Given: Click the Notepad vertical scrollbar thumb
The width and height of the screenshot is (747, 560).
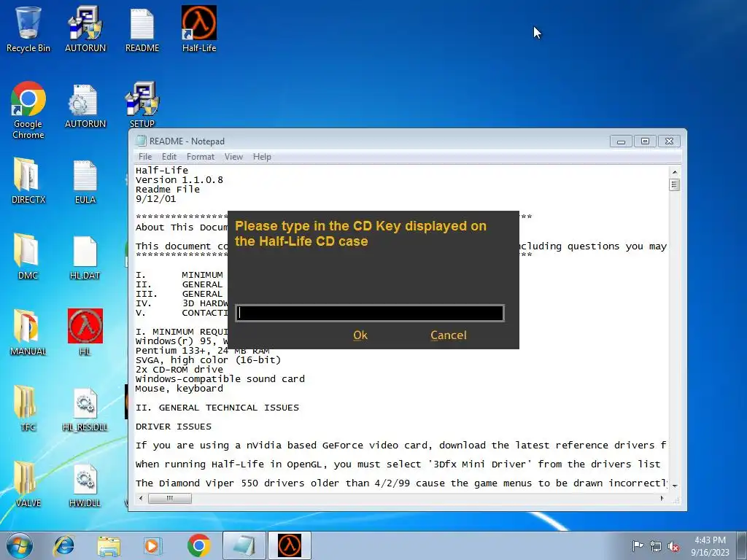Looking at the screenshot, I should 674,184.
